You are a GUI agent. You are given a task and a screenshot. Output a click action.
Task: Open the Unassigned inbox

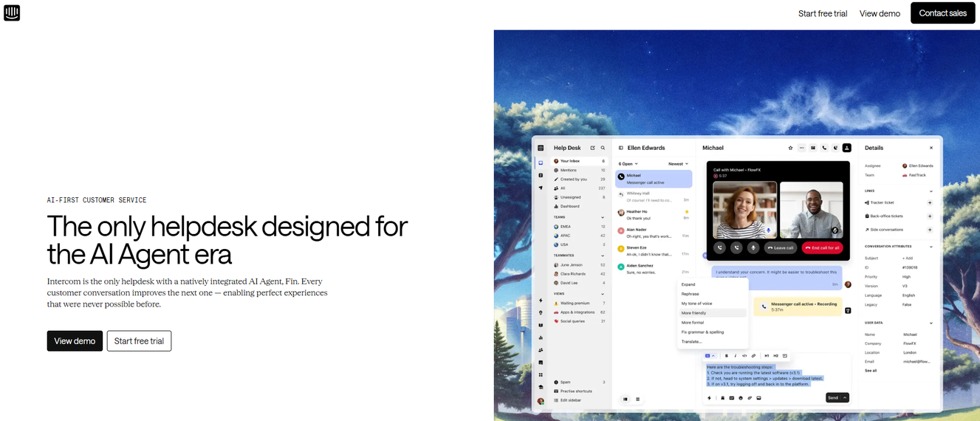[x=579, y=197]
